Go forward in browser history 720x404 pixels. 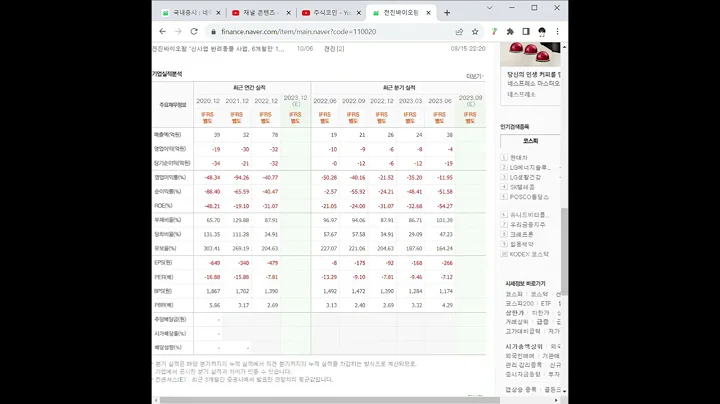tap(178, 32)
